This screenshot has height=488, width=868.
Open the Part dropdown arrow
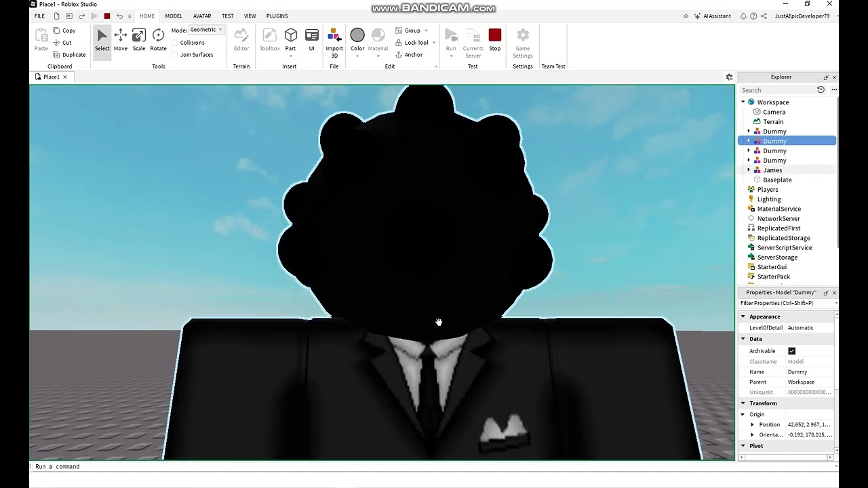[x=290, y=56]
